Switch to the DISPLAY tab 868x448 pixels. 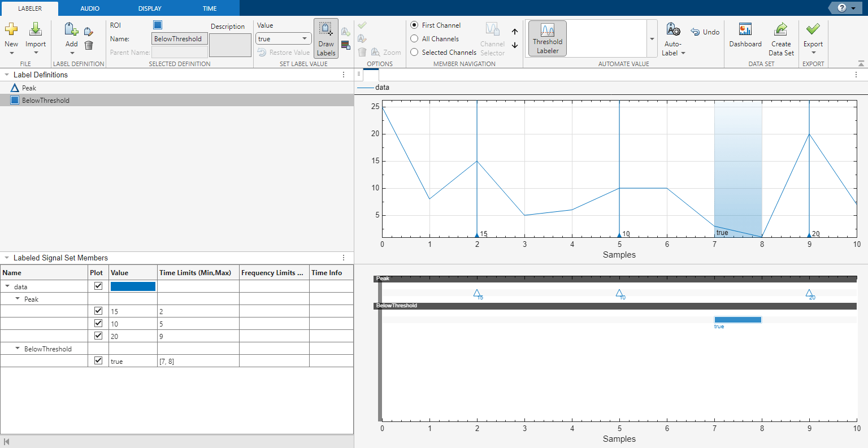click(150, 8)
